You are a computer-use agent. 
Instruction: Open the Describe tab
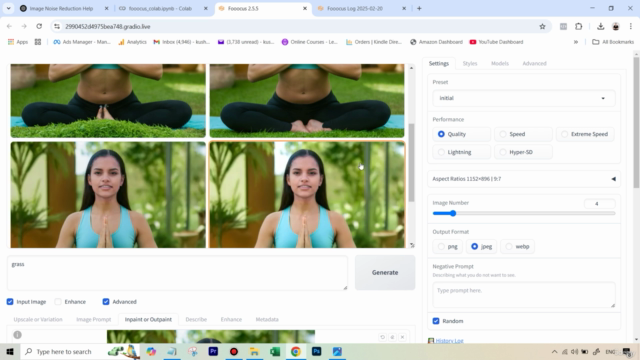pos(196,319)
